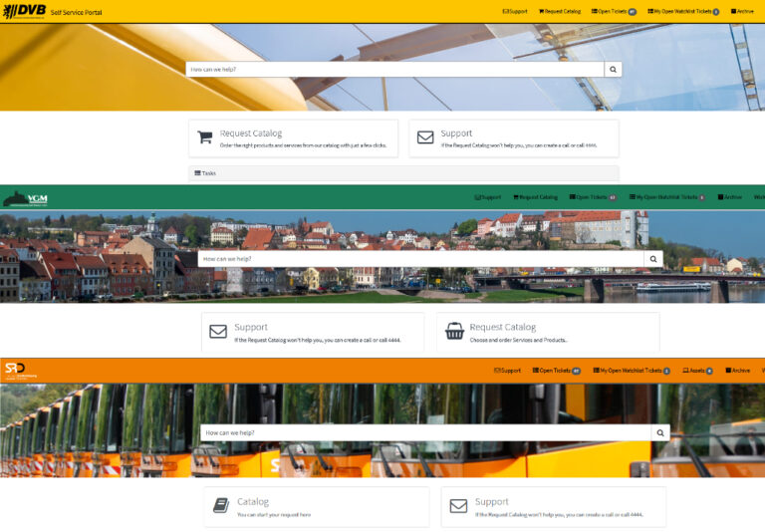Image resolution: width=765 pixels, height=532 pixels.
Task: Click the SRD logo in orange header
Action: click(x=21, y=371)
